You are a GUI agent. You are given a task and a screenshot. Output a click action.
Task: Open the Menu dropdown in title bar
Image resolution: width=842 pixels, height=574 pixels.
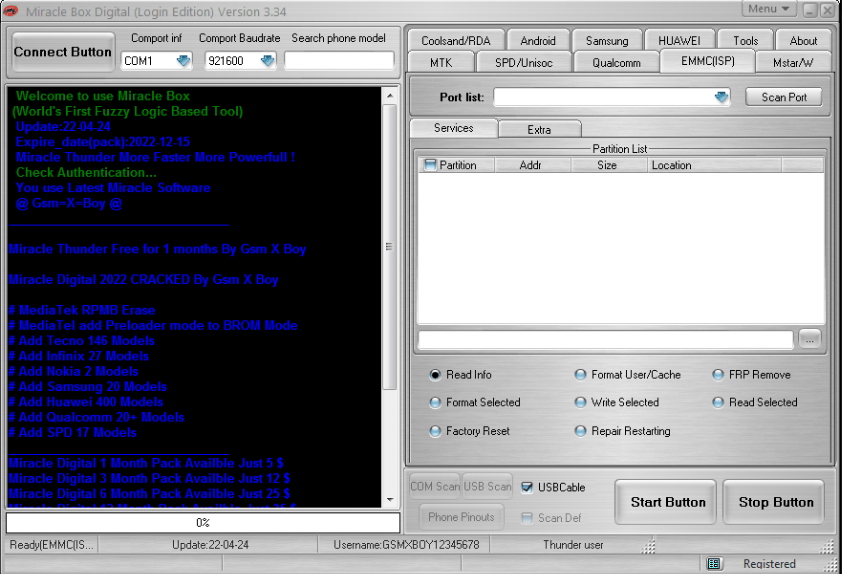click(768, 9)
